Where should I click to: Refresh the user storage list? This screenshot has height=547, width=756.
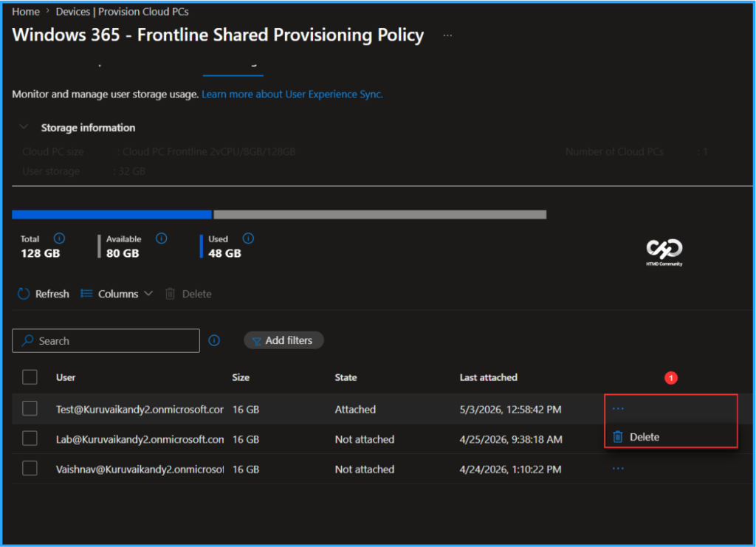tap(43, 294)
